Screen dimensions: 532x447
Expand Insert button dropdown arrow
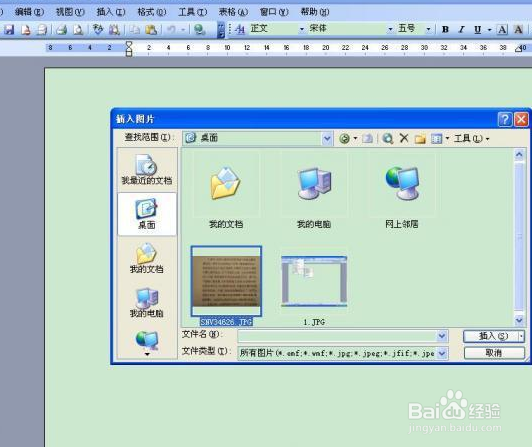click(521, 336)
